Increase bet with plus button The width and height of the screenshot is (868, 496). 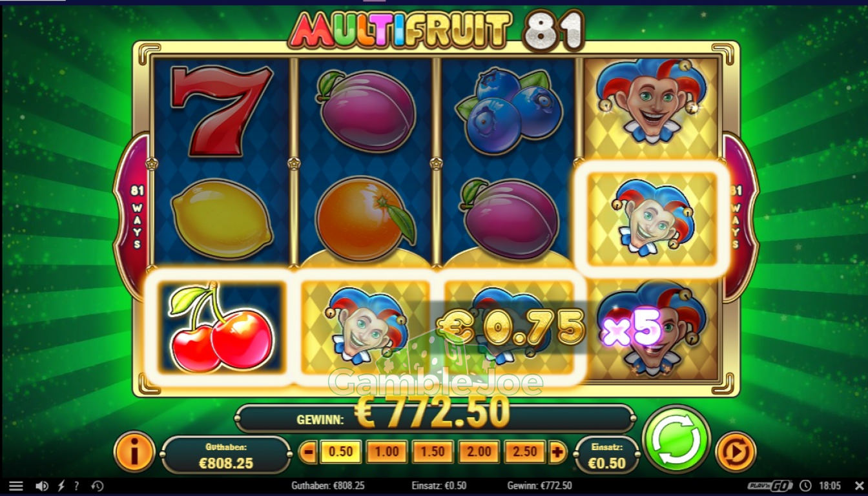pos(557,452)
